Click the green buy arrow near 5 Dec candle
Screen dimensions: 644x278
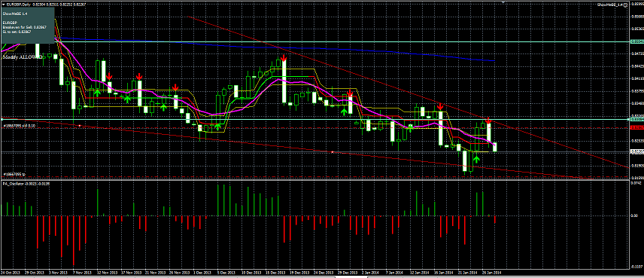click(x=217, y=127)
